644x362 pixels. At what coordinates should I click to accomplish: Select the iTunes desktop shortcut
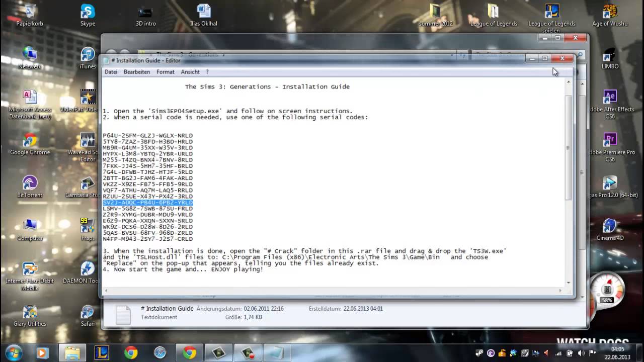pyautogui.click(x=88, y=58)
